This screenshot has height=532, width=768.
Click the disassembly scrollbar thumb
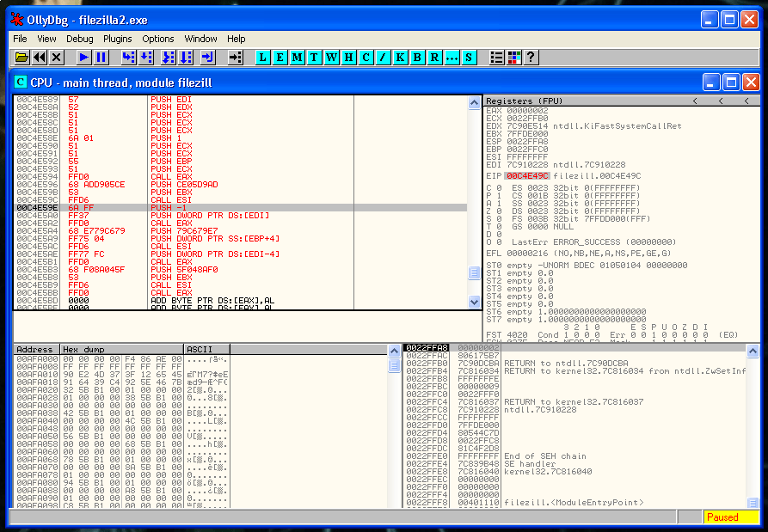(474, 272)
